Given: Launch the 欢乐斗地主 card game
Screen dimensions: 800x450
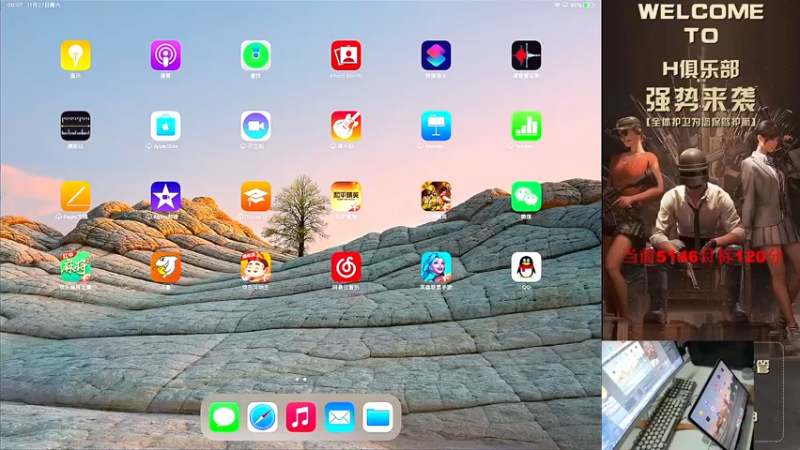Looking at the screenshot, I should [256, 266].
